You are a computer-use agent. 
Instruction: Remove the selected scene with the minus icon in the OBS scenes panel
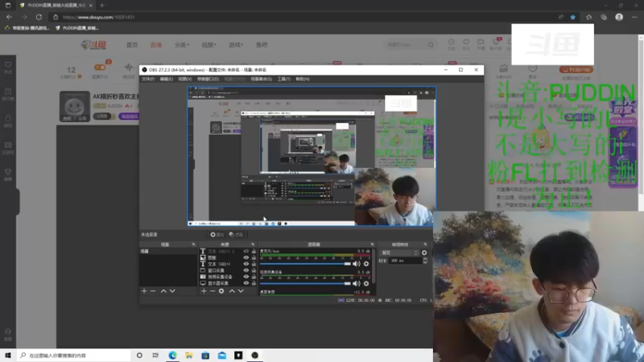point(153,291)
